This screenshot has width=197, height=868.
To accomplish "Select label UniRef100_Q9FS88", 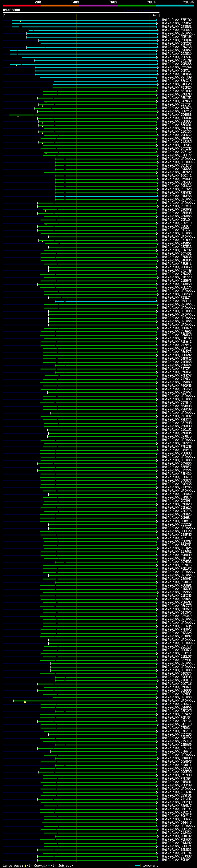I will tap(177, 64).
